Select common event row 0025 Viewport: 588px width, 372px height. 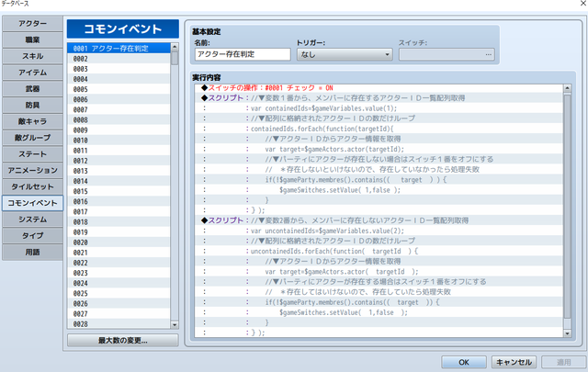[x=119, y=293]
